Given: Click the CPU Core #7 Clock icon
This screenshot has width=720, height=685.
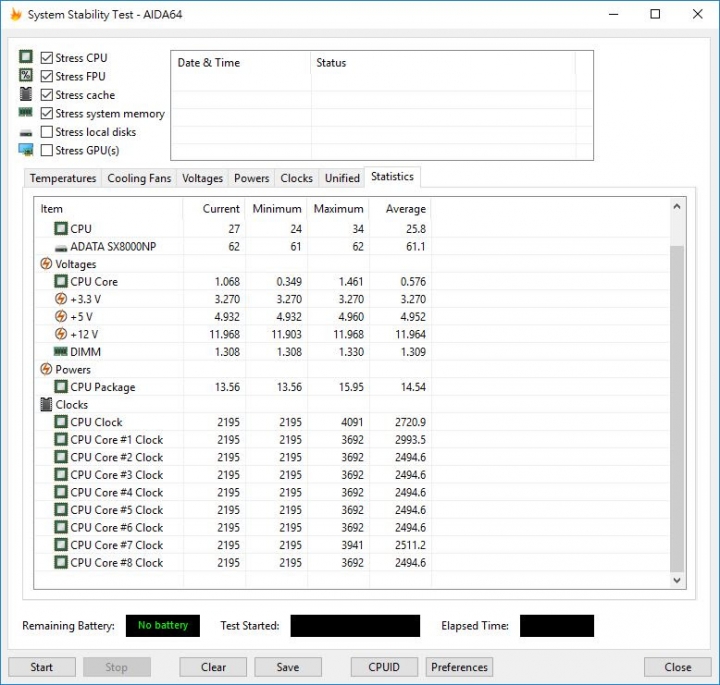Looking at the screenshot, I should (x=61, y=545).
